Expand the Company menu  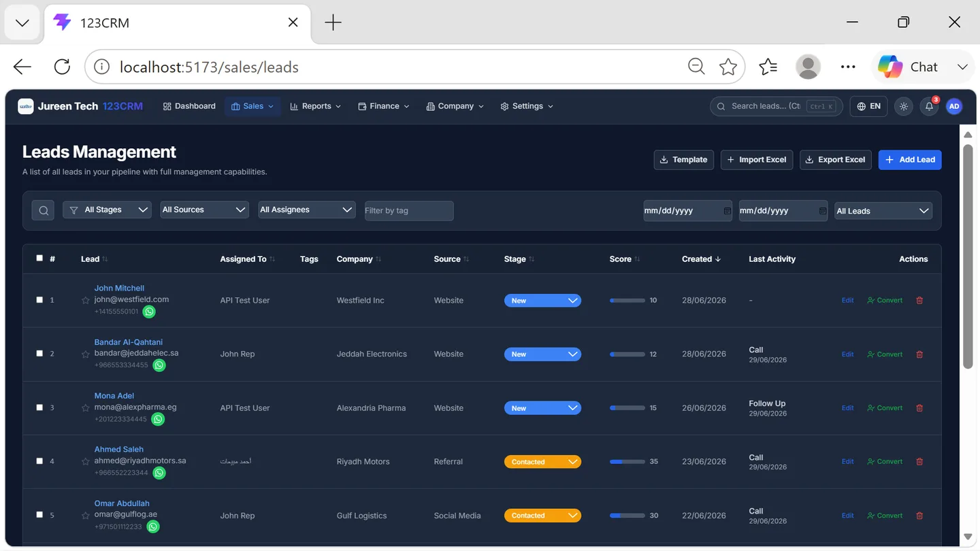coord(455,106)
